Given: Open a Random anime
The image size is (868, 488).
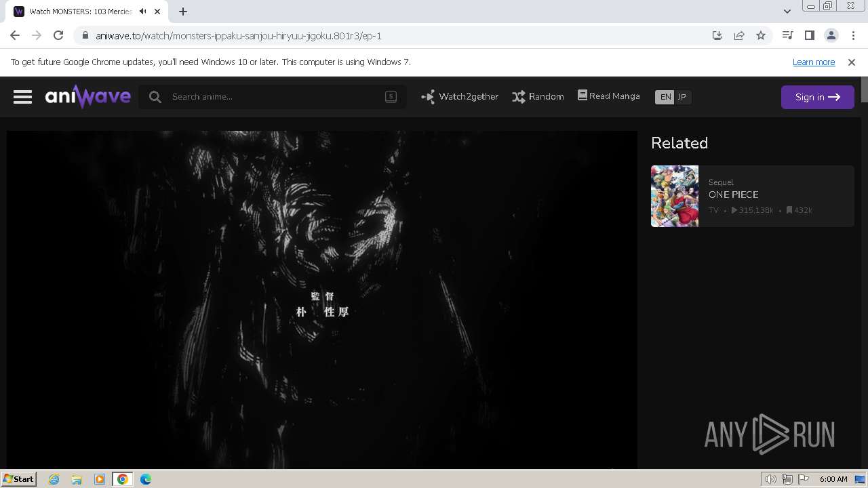Looking at the screenshot, I should click(538, 97).
